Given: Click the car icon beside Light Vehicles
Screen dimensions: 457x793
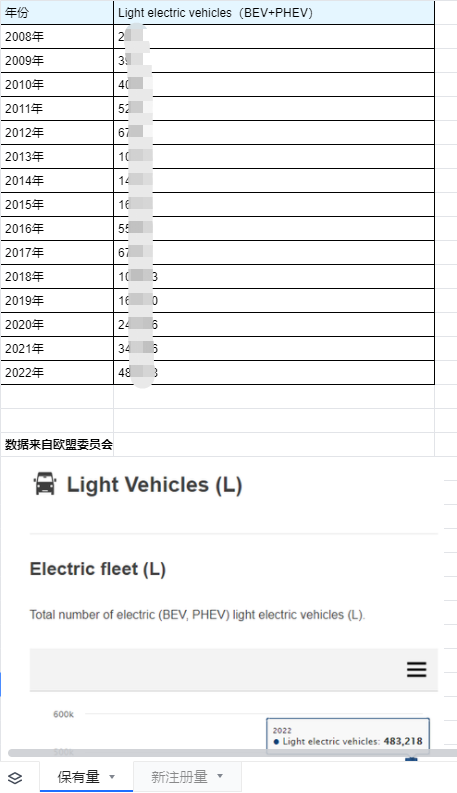Looking at the screenshot, I should (x=45, y=483).
